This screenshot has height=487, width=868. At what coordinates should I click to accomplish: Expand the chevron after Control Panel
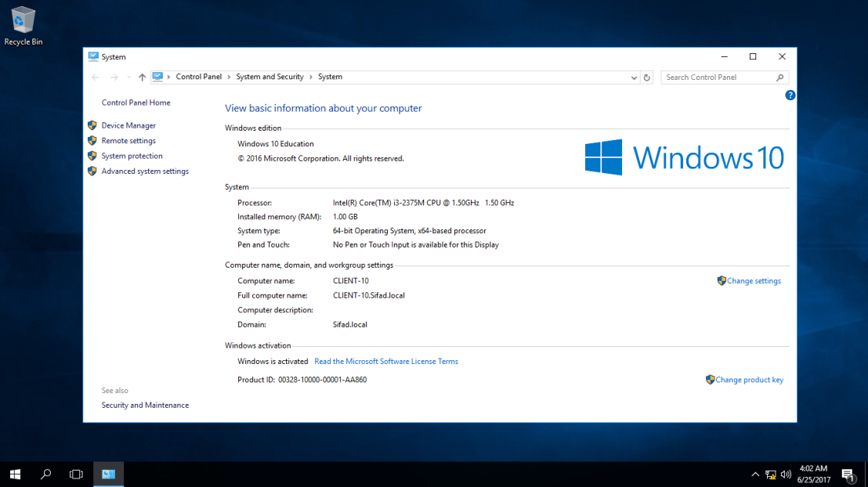pos(229,77)
